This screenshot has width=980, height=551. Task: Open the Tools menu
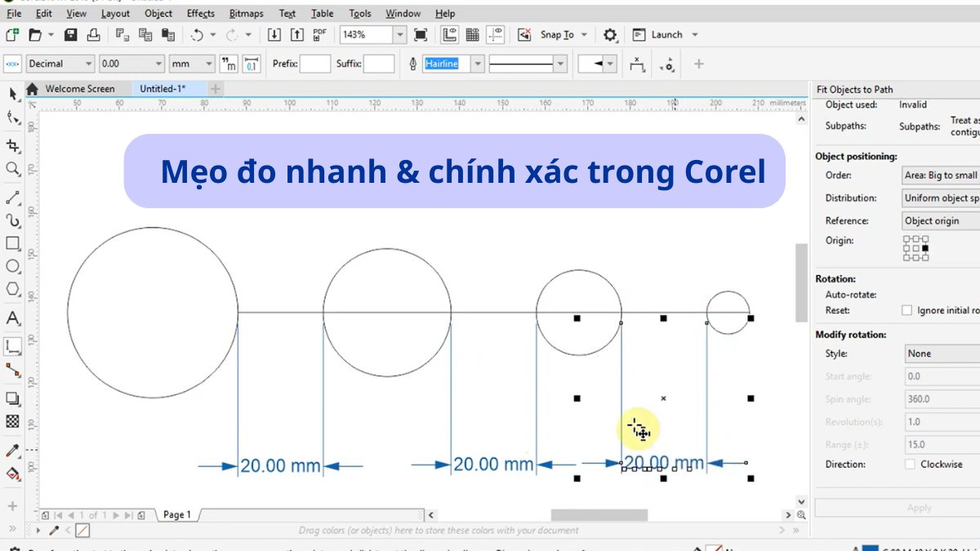point(360,13)
